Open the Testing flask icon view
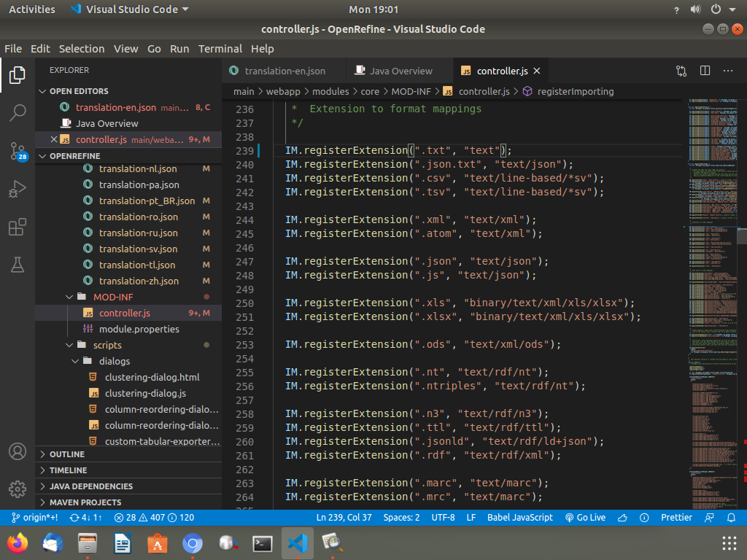The image size is (747, 560). coord(18,265)
